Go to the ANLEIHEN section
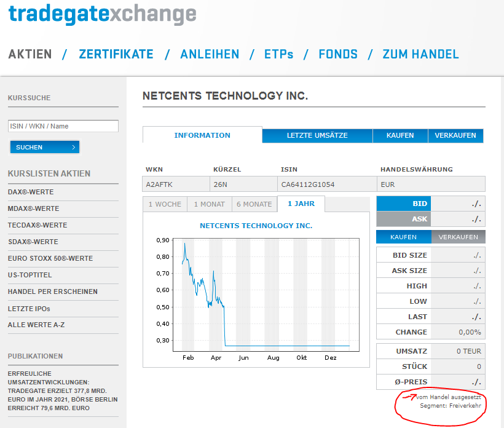 coord(210,54)
